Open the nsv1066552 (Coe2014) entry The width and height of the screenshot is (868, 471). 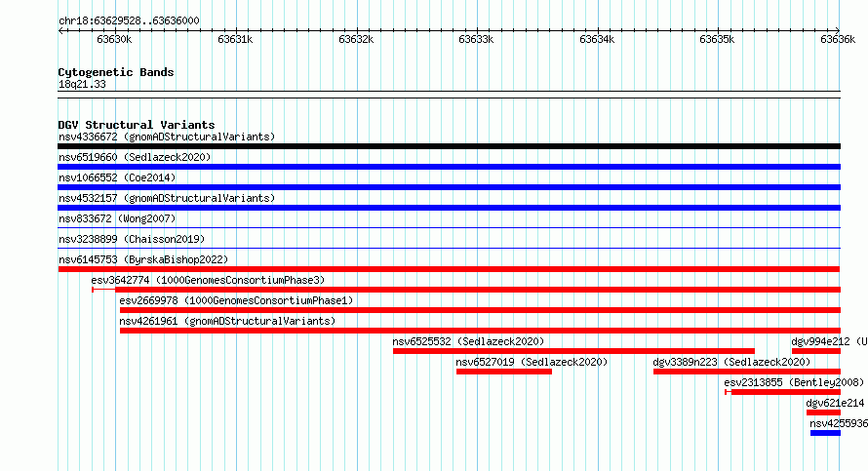click(117, 177)
